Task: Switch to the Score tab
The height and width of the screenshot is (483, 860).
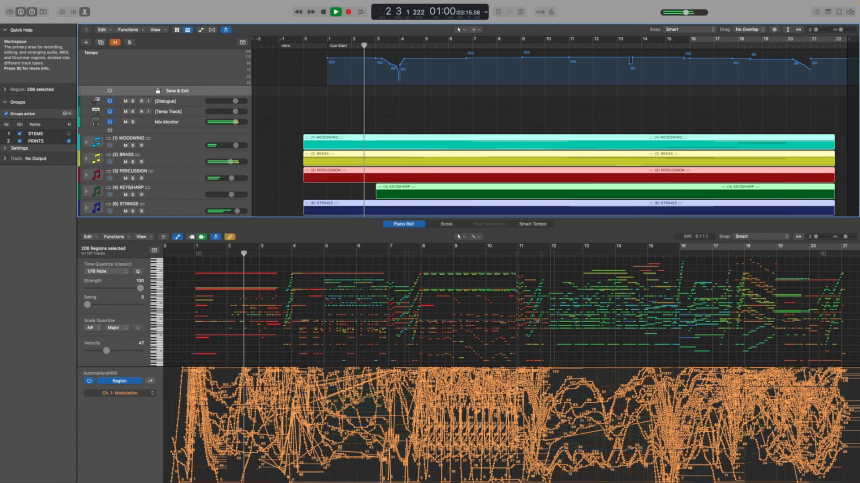Action: (x=448, y=224)
